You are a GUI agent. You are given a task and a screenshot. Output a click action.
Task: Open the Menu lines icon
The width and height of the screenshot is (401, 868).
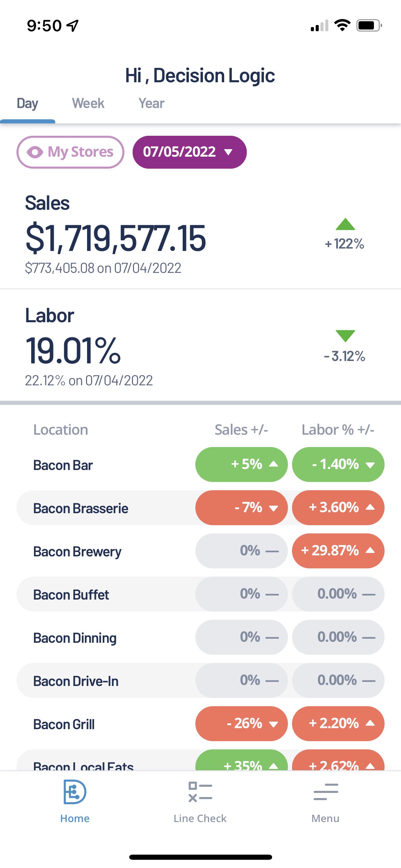click(x=326, y=792)
